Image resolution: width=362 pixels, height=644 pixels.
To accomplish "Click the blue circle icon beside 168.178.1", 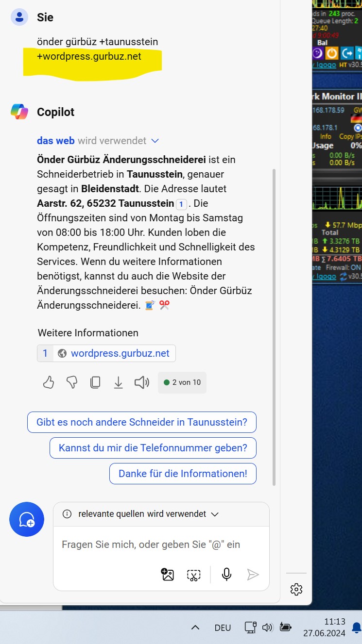I will click(358, 128).
